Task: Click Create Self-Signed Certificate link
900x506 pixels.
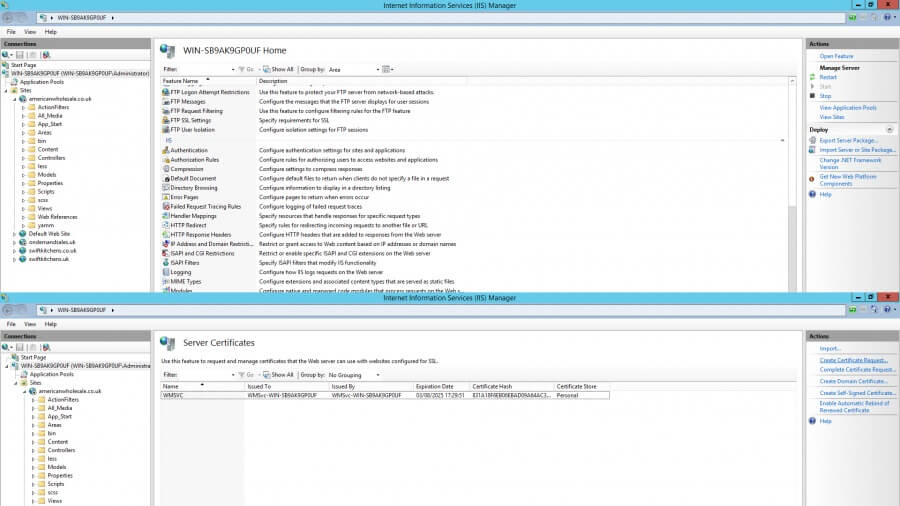Action: coord(858,393)
